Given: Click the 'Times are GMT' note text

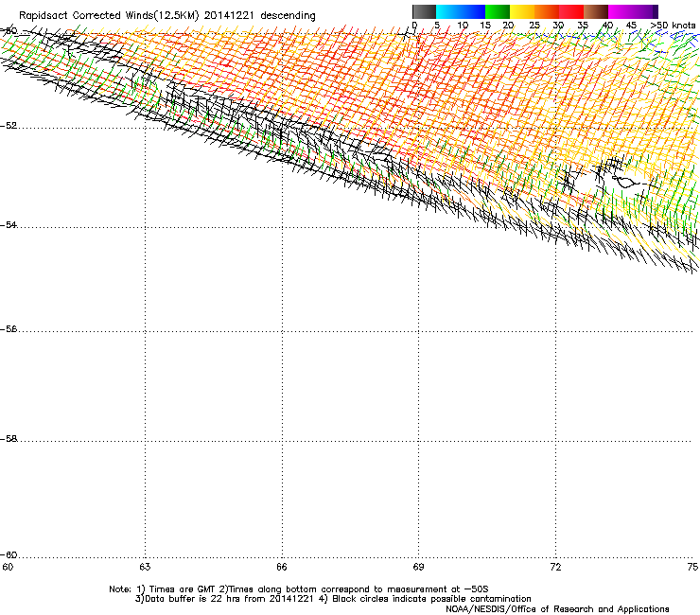Looking at the screenshot, I should [183, 589].
